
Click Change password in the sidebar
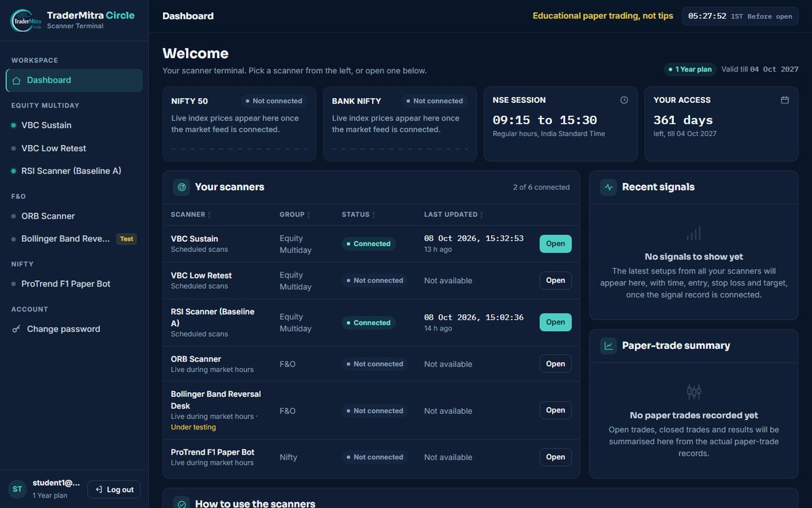pyautogui.click(x=74, y=329)
